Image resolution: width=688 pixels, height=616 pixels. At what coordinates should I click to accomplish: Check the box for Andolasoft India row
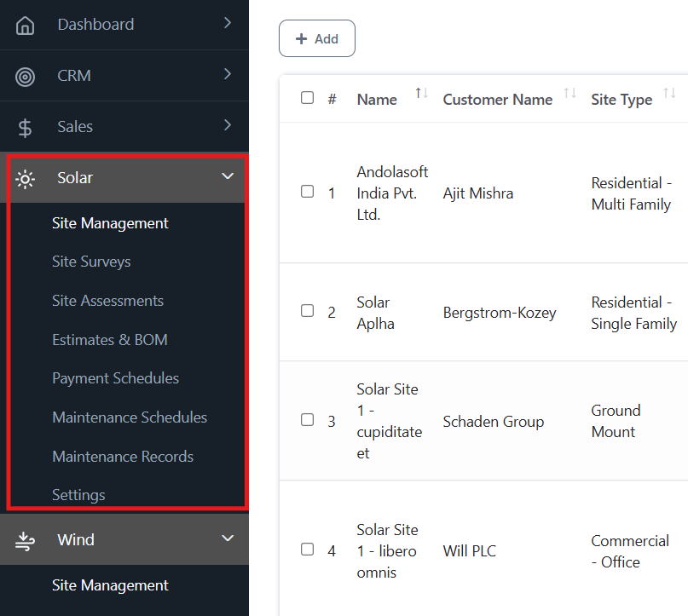tap(308, 192)
